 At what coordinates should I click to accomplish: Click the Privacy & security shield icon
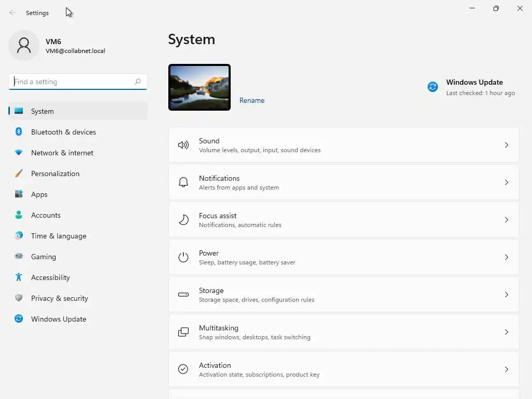click(x=19, y=298)
